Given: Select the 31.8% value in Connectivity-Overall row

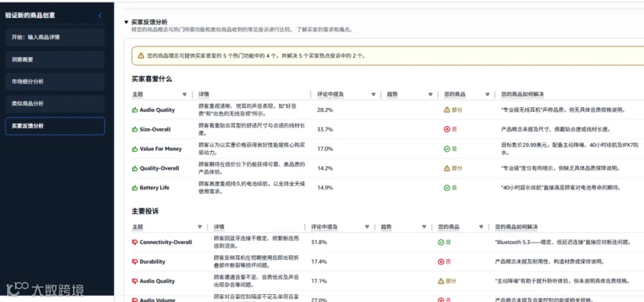Looking at the screenshot, I should pyautogui.click(x=319, y=243).
